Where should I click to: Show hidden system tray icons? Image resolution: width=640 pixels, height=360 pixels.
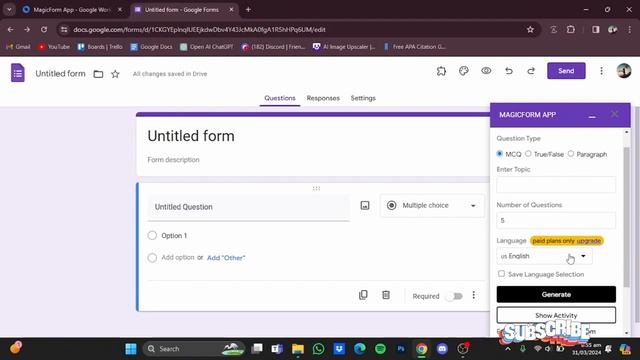[508, 349]
